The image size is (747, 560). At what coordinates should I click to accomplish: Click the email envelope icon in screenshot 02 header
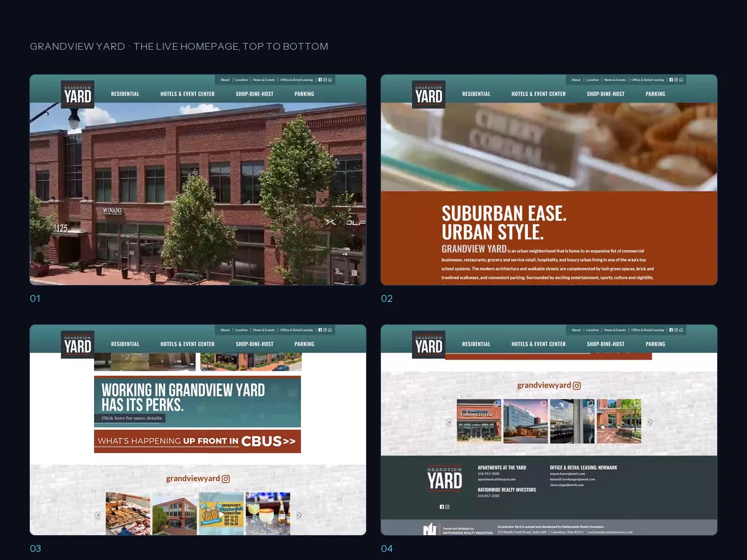681,80
